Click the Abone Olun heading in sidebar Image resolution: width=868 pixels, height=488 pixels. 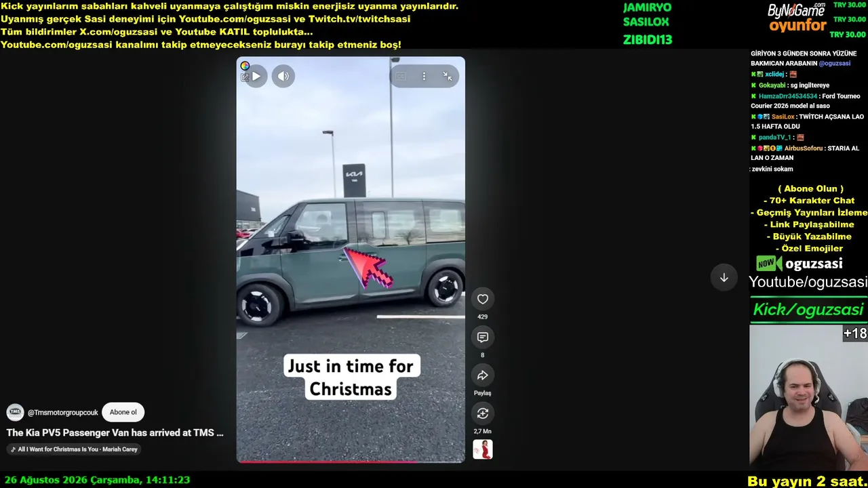811,188
